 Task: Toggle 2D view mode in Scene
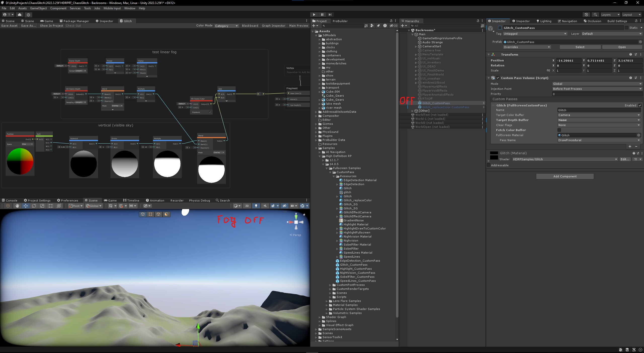(x=247, y=206)
